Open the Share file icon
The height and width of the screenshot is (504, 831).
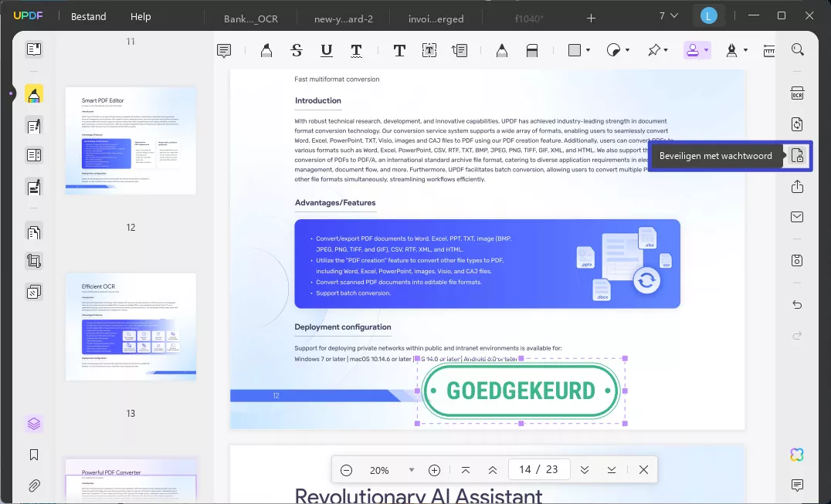[x=797, y=186]
